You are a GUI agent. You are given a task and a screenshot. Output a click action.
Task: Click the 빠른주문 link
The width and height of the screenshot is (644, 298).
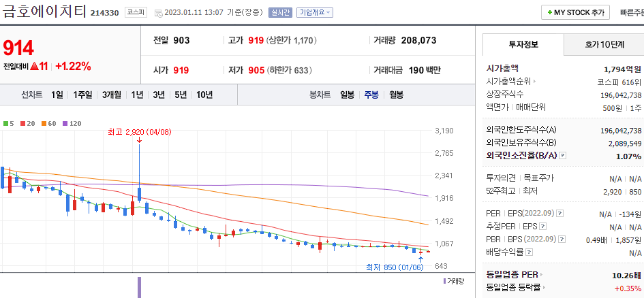(632, 13)
